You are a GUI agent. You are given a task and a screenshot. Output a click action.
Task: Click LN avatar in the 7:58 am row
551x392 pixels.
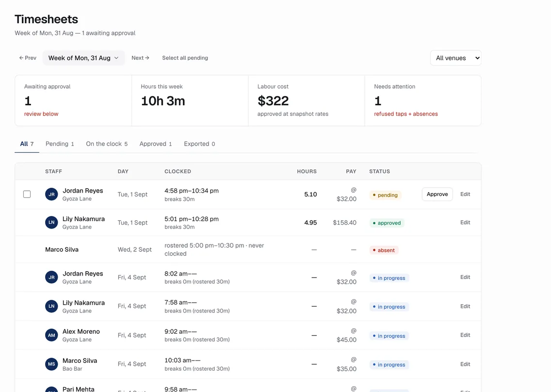click(51, 306)
